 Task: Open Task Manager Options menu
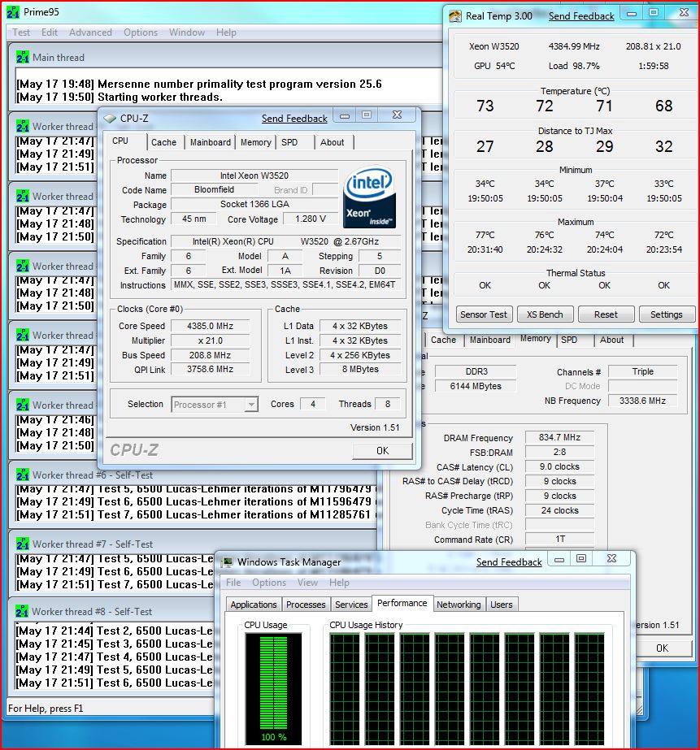tap(269, 583)
